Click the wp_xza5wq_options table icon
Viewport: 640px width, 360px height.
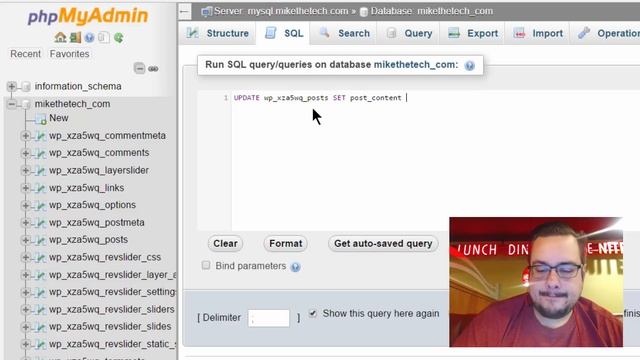(x=40, y=205)
